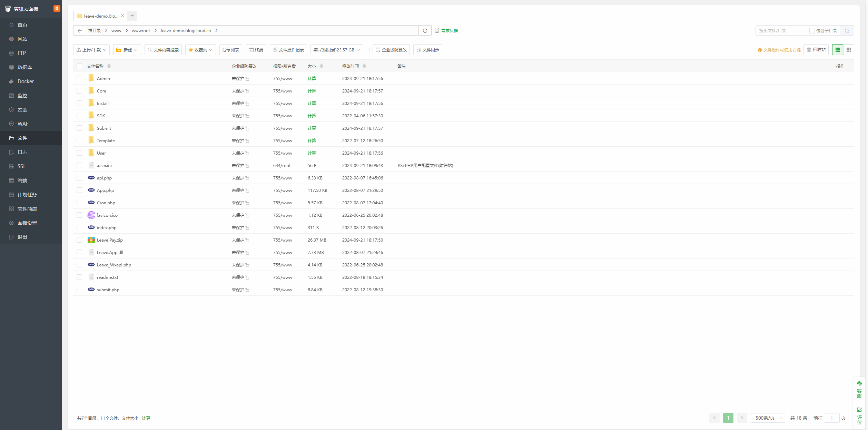
Task: Click the lock icon for Admin folder
Action: (247, 79)
